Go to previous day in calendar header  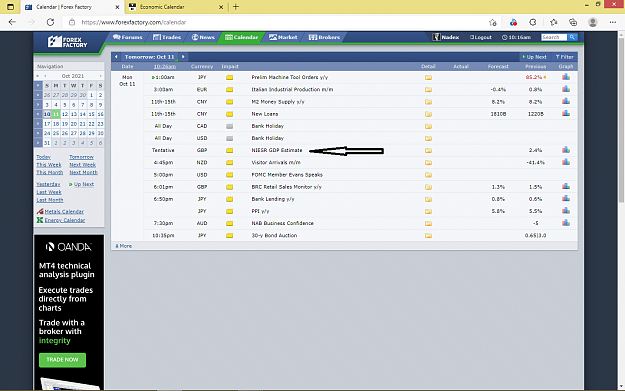(116, 57)
